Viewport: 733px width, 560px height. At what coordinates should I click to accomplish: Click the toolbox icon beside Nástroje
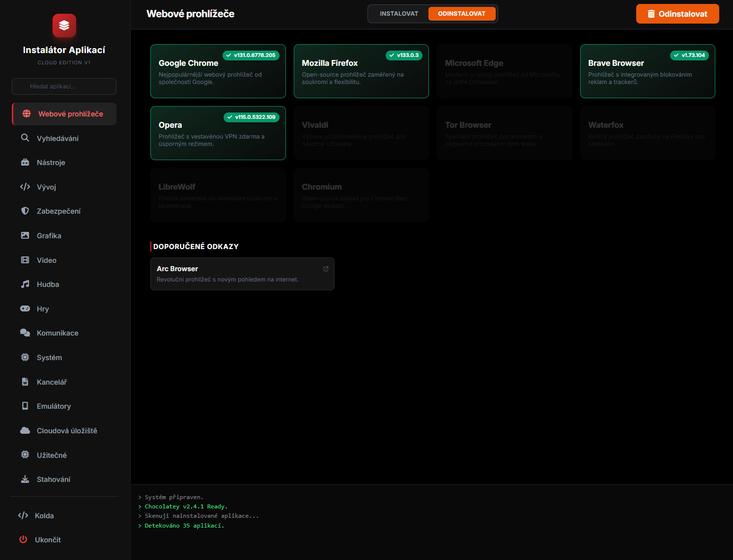[x=25, y=163]
